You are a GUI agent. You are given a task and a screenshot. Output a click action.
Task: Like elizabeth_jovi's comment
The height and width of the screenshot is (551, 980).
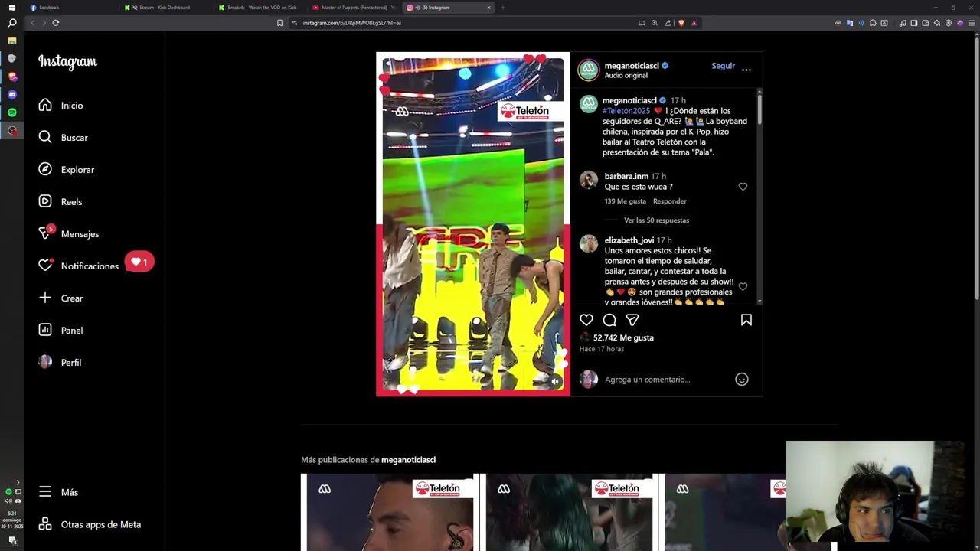pyautogui.click(x=743, y=287)
